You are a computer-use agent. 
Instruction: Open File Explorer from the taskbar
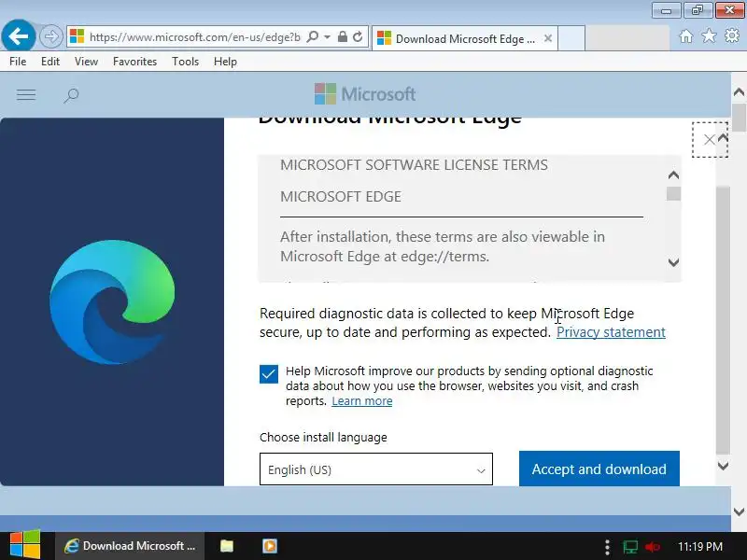pos(227,546)
